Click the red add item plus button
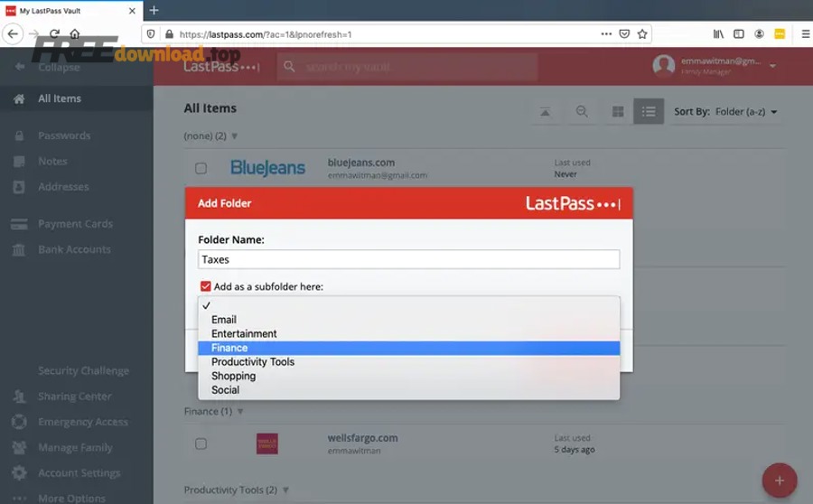813x504 pixels. click(779, 479)
